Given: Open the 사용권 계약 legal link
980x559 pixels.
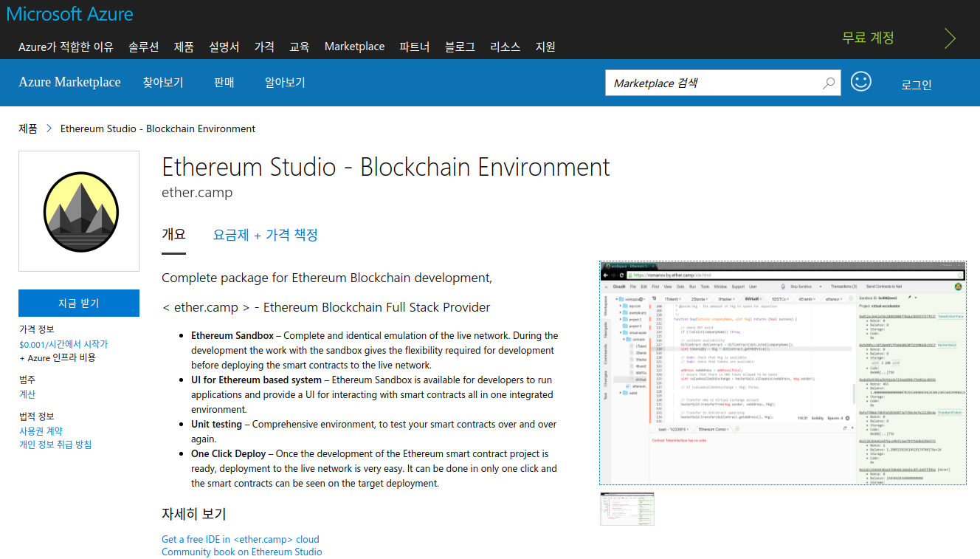Looking at the screenshot, I should 41,431.
